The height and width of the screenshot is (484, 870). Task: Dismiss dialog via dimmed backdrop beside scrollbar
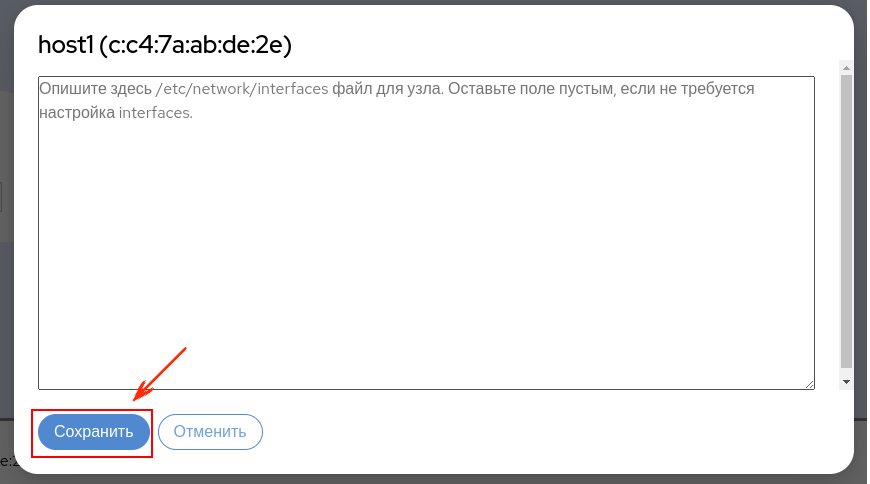861,222
